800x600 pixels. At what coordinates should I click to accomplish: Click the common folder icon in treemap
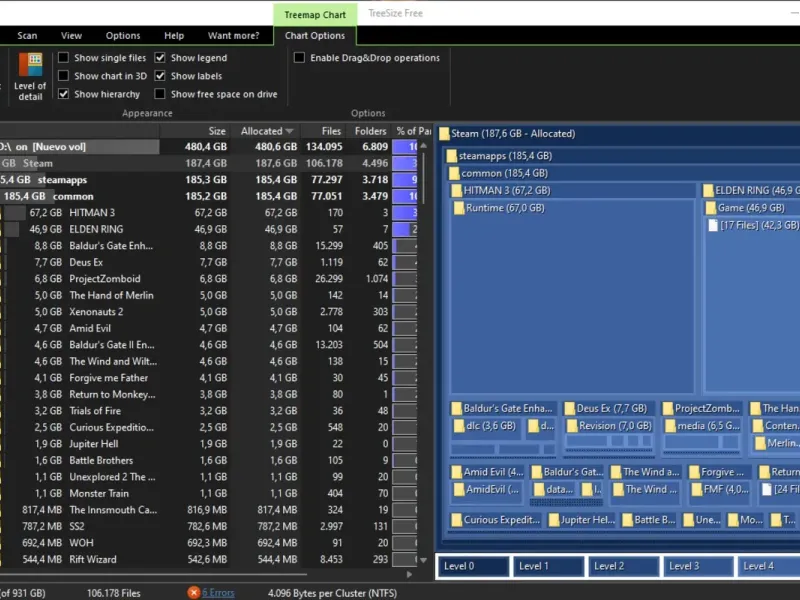pos(454,173)
